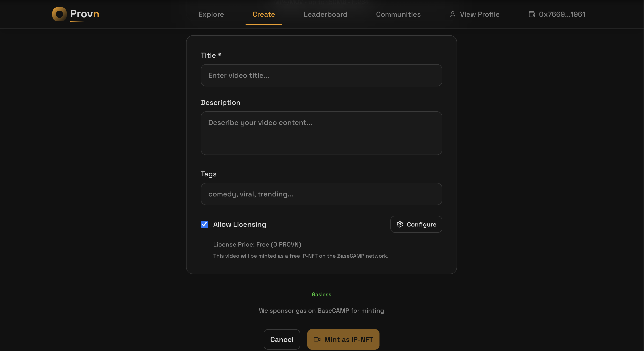Select the Create tab
Image resolution: width=644 pixels, height=351 pixels.
[263, 14]
